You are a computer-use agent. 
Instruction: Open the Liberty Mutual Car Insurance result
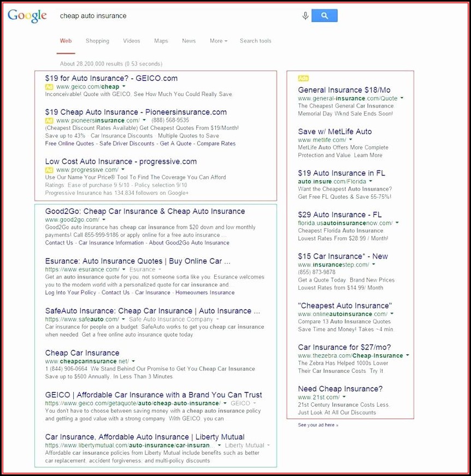click(x=145, y=437)
